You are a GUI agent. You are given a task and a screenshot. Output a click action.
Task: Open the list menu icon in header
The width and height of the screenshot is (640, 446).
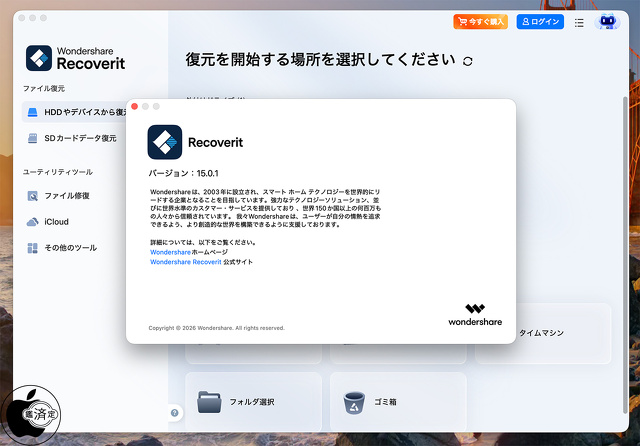click(x=579, y=23)
